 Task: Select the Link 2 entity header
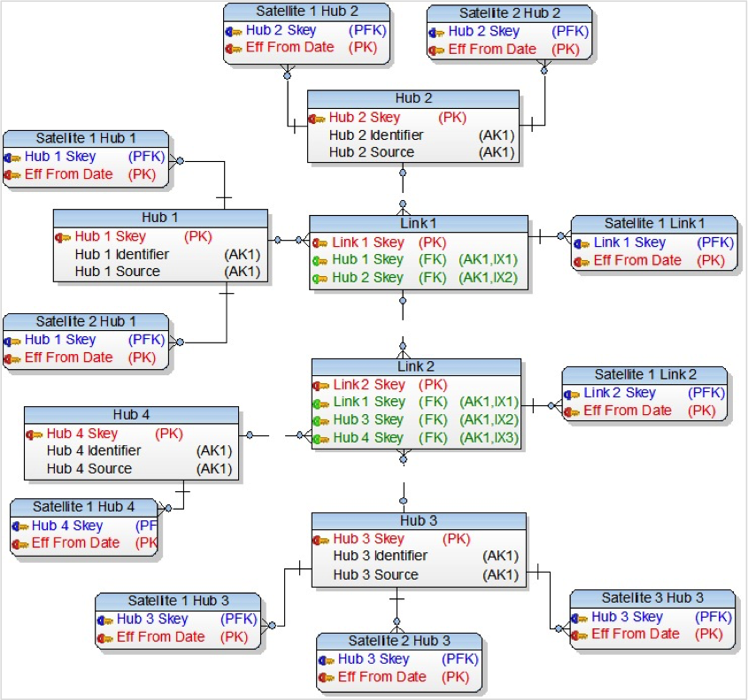tap(416, 366)
